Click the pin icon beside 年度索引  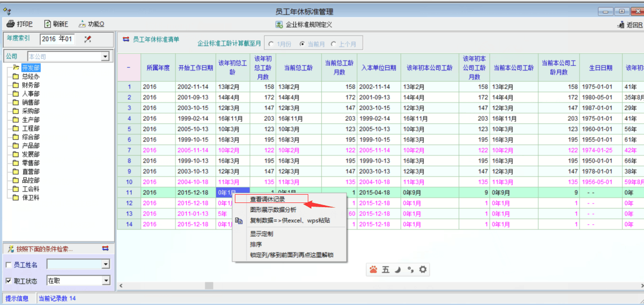pyautogui.click(x=87, y=39)
